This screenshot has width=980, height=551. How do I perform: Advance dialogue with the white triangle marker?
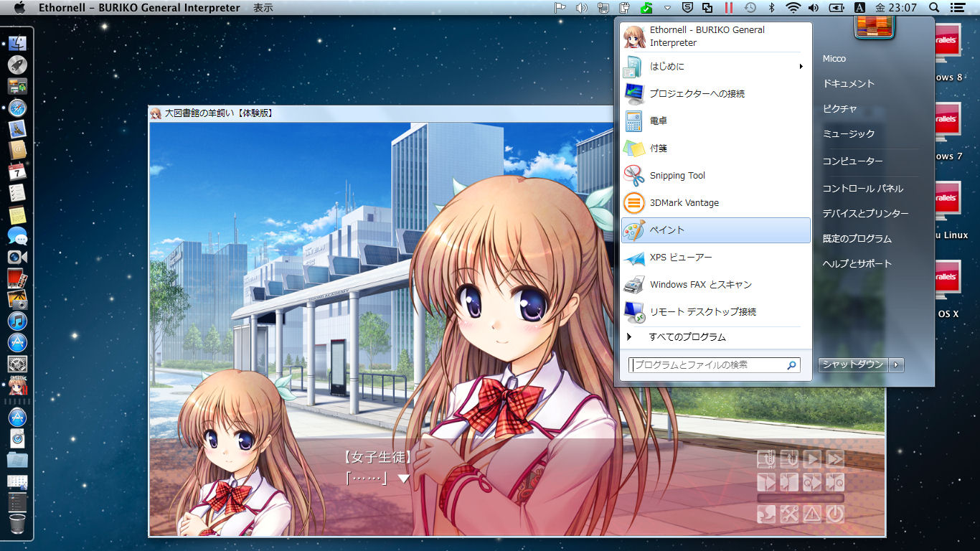coord(404,479)
